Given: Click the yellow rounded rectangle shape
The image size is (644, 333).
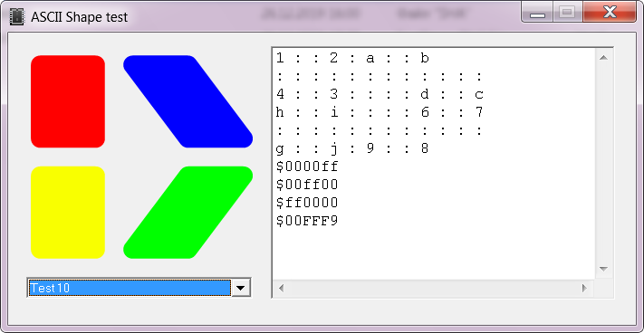Looking at the screenshot, I should coord(68,213).
